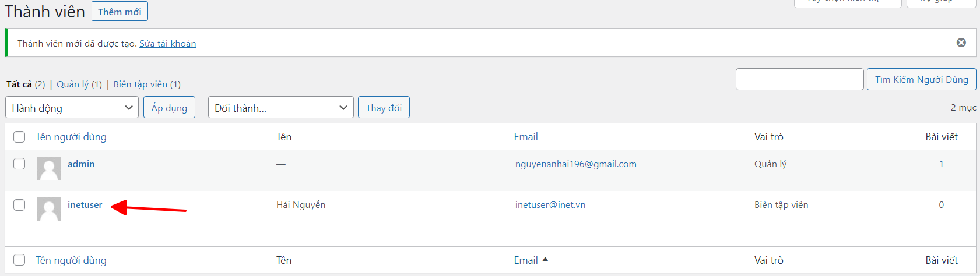980x276 pixels.
Task: Toggle the select-all checkbox in the header
Action: point(19,137)
